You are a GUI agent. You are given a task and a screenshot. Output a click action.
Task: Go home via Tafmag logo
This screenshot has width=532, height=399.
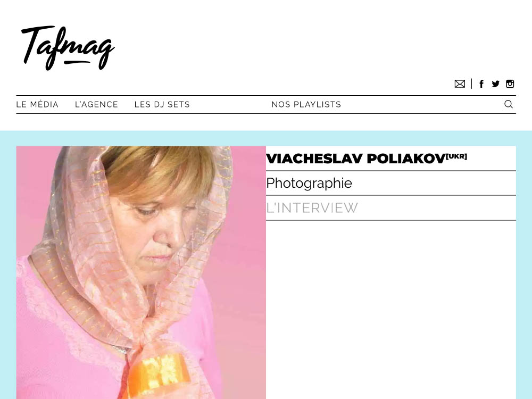pos(68,47)
